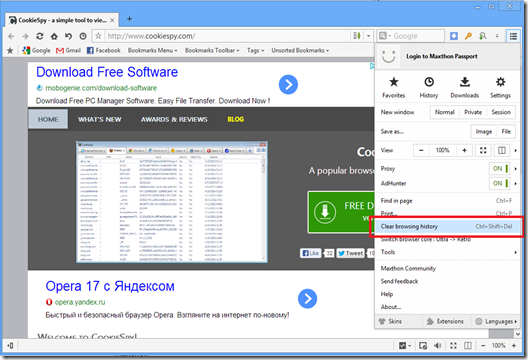Open a Normal new window

point(444,112)
